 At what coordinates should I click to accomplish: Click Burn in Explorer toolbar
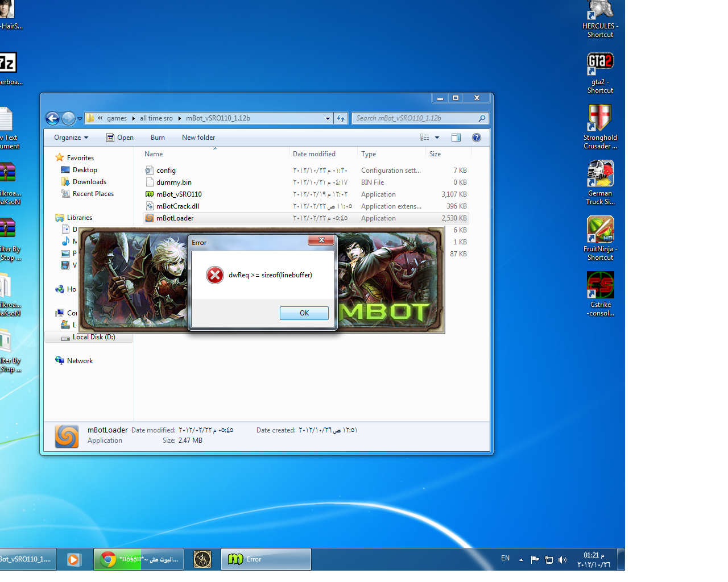[x=158, y=138]
